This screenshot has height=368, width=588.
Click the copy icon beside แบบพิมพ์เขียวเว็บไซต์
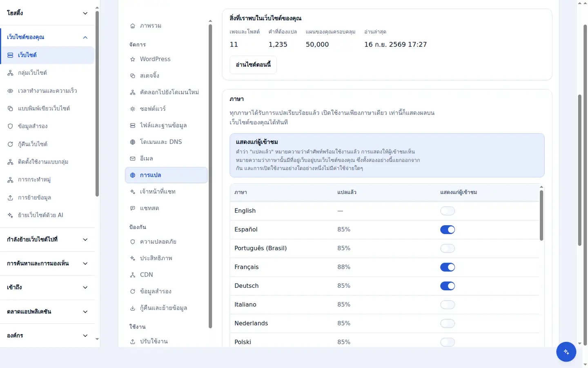(x=10, y=108)
